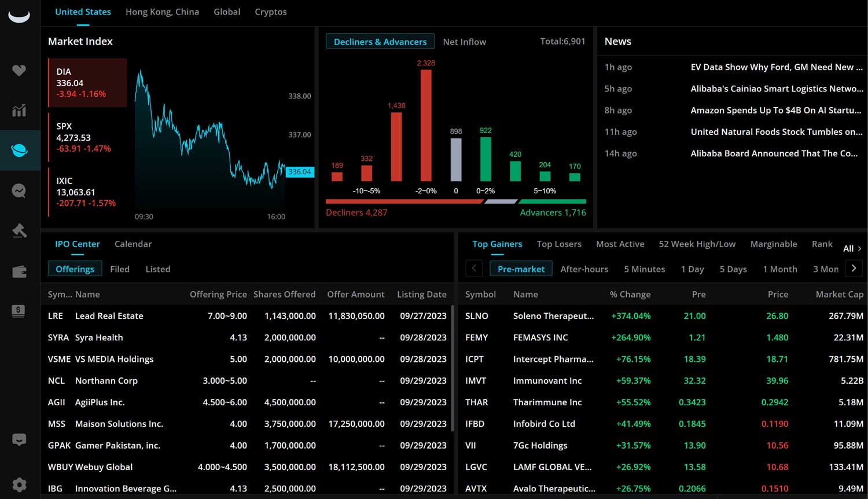This screenshot has height=499, width=868.
Task: Switch to Top Losers tab
Action: [559, 244]
